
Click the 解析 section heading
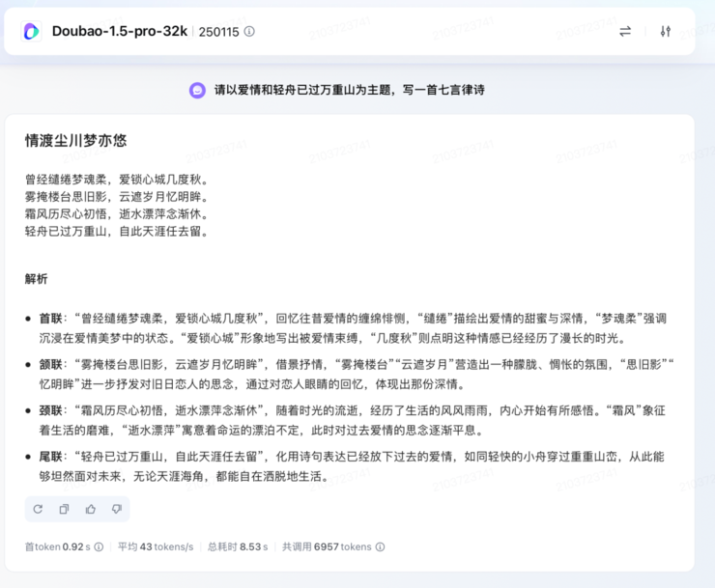click(x=37, y=279)
